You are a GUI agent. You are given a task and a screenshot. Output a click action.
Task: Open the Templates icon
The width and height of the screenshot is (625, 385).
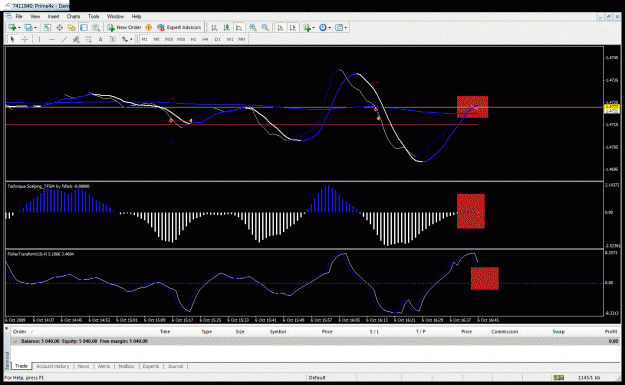point(339,28)
